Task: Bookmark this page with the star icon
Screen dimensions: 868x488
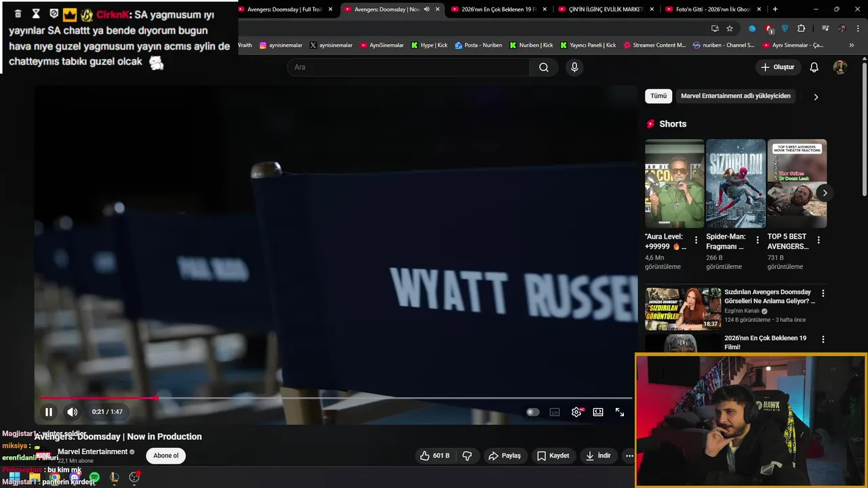Action: click(730, 28)
